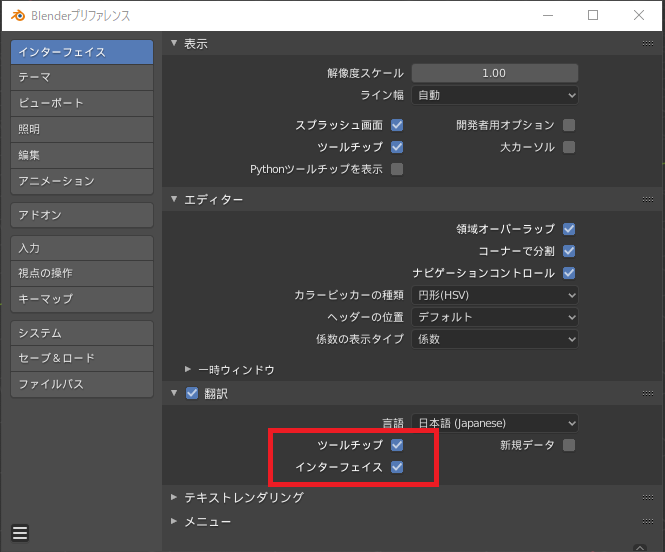The height and width of the screenshot is (552, 665).
Task: Open ファイルパス tab
Action: (x=82, y=384)
